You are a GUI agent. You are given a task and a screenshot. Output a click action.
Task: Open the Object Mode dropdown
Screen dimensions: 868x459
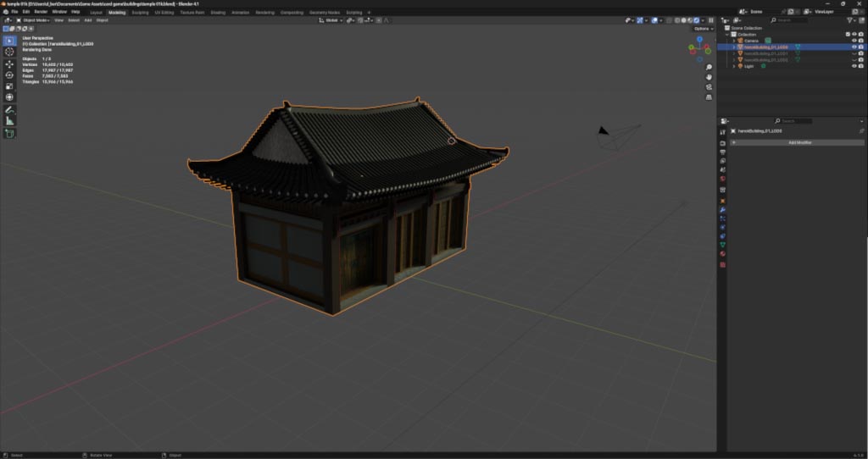point(36,20)
